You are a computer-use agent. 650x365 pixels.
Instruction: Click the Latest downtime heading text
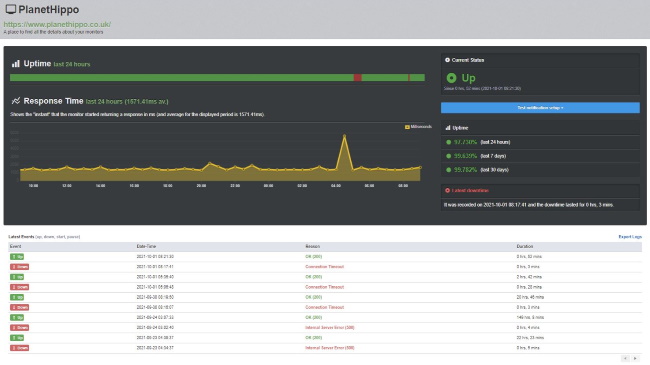click(x=470, y=190)
